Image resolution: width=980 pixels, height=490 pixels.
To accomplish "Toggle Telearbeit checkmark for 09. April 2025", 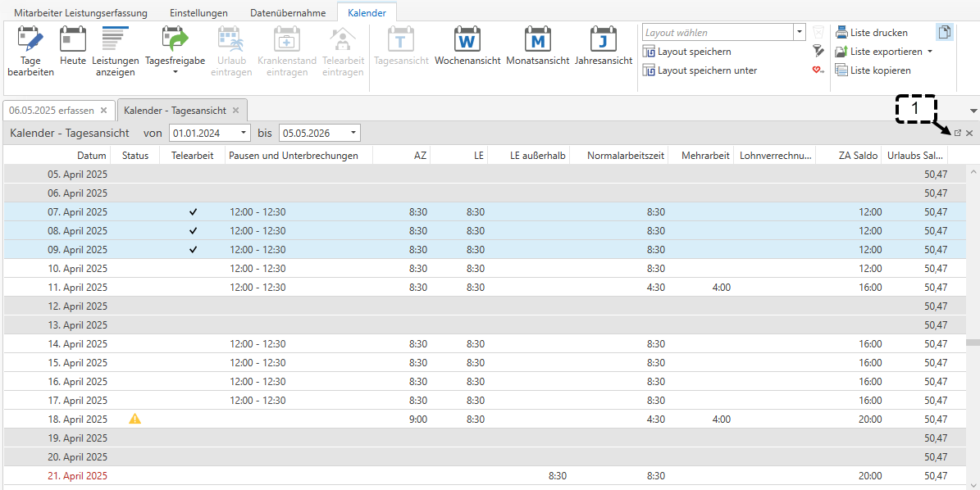I will pyautogui.click(x=193, y=250).
